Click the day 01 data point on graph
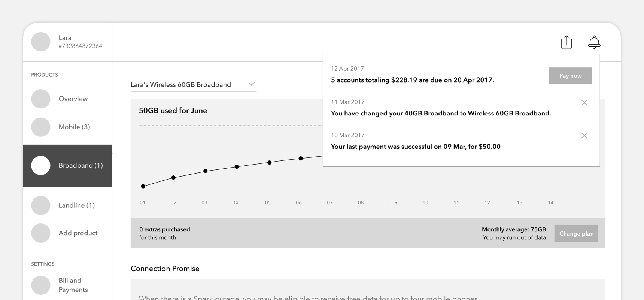The width and height of the screenshot is (644, 300). (x=143, y=186)
